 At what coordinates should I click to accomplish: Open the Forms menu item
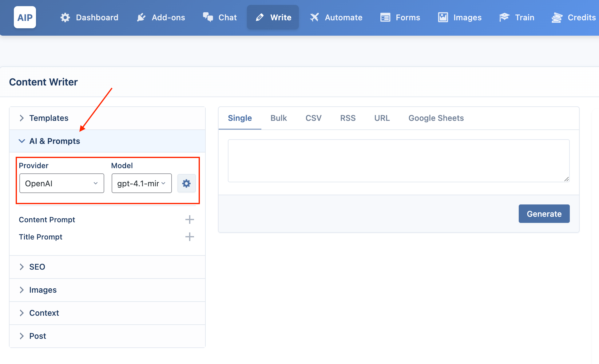pyautogui.click(x=400, y=18)
